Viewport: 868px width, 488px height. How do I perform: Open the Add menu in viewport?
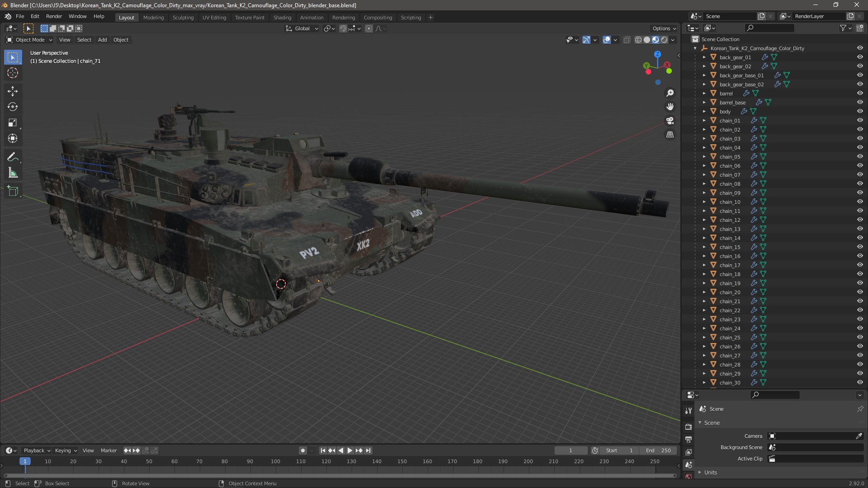click(x=103, y=40)
